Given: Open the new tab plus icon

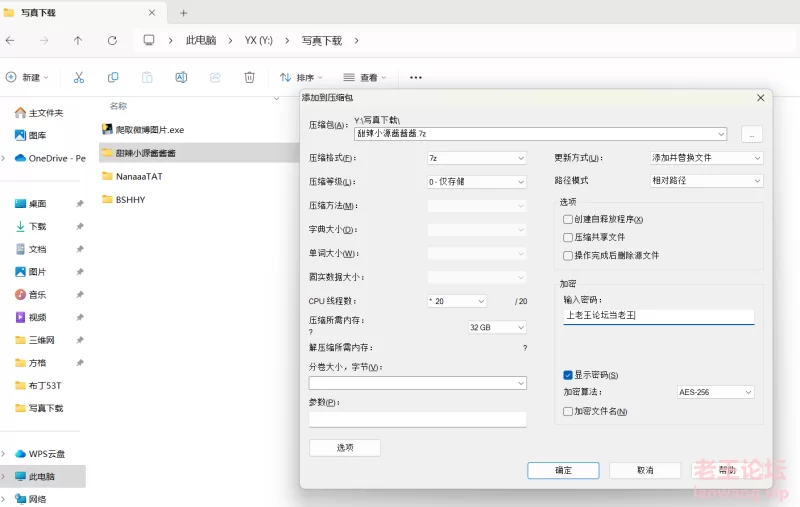Looking at the screenshot, I should (x=184, y=13).
